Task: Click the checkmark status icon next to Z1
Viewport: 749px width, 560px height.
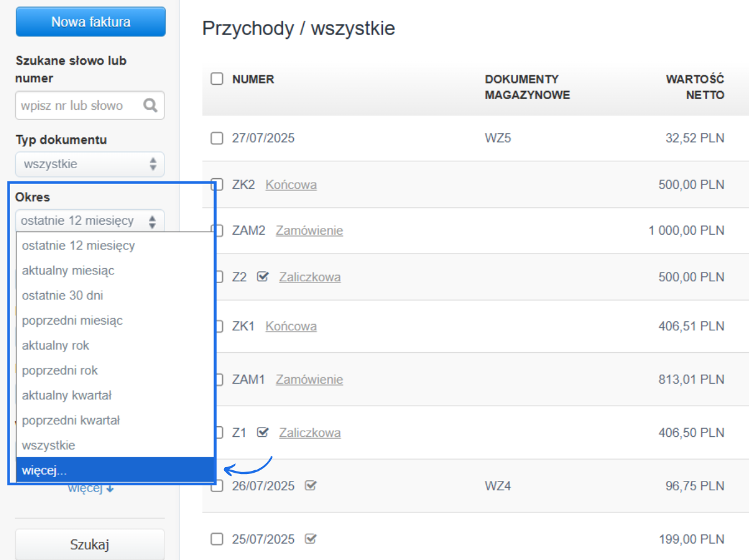Action: click(262, 432)
